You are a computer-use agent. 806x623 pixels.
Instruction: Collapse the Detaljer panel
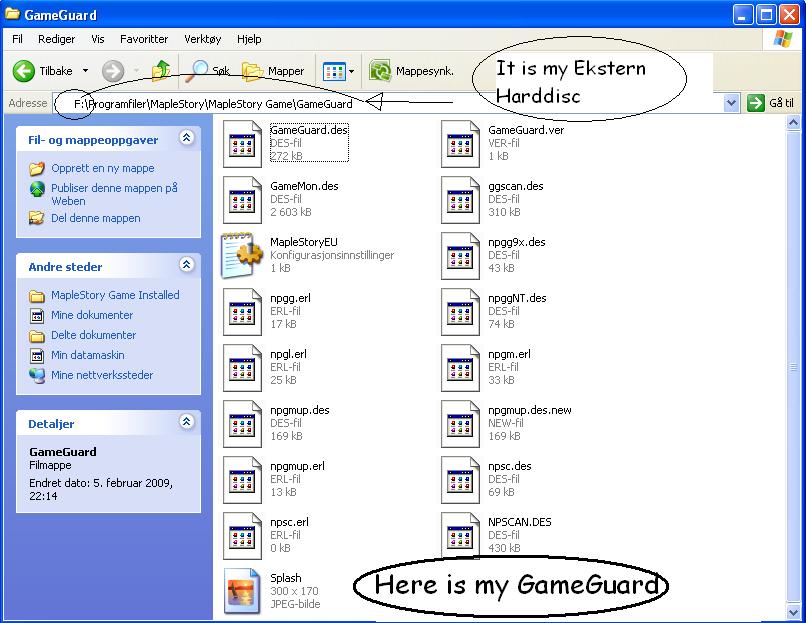186,422
